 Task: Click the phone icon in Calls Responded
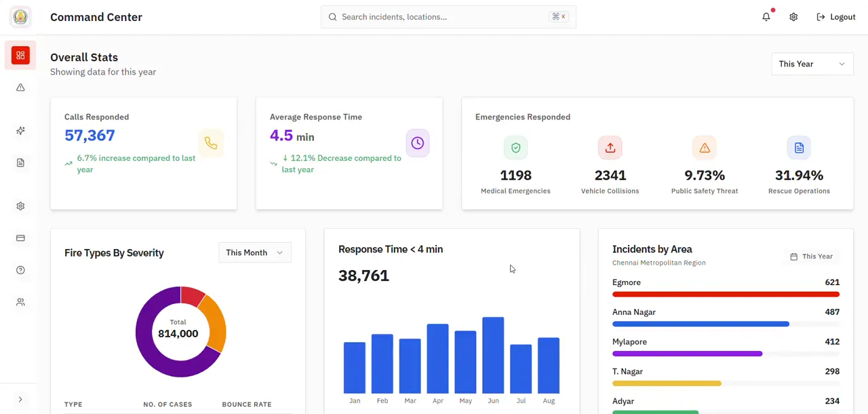click(x=211, y=143)
